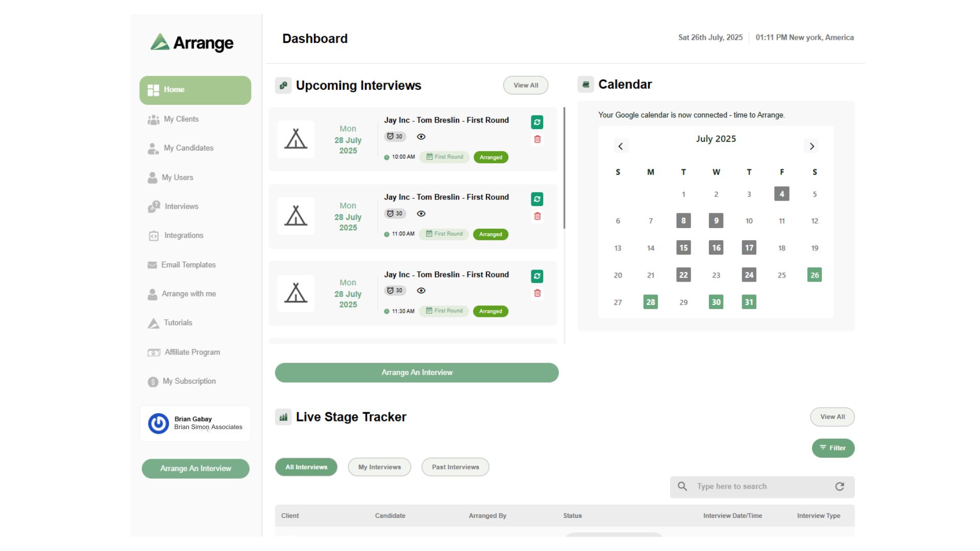Switch to the My Interviews tab
The image size is (980, 551).
coord(379,467)
